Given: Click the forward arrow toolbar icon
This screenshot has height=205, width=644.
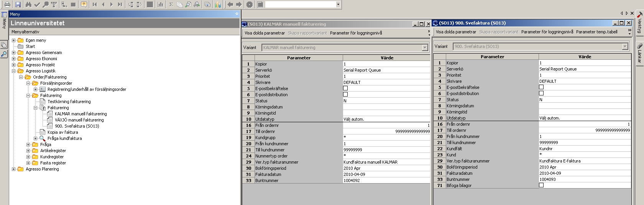Looking at the screenshot, I should coord(238,5).
